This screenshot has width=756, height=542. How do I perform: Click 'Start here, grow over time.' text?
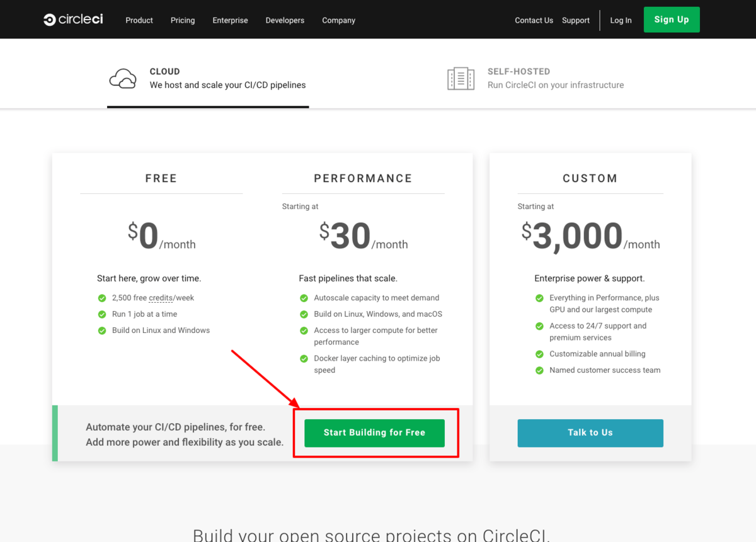click(149, 278)
